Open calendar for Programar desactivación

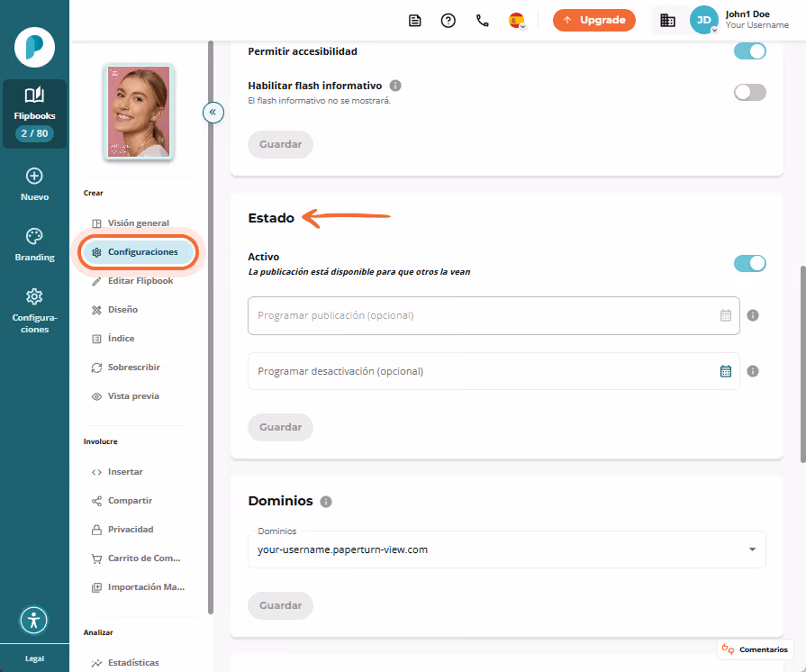coord(725,371)
